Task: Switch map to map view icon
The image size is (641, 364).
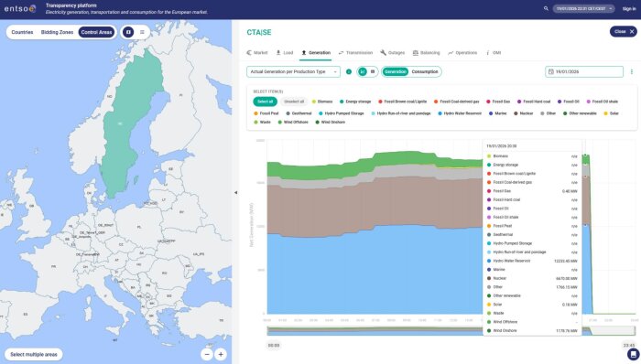Action: pos(128,32)
